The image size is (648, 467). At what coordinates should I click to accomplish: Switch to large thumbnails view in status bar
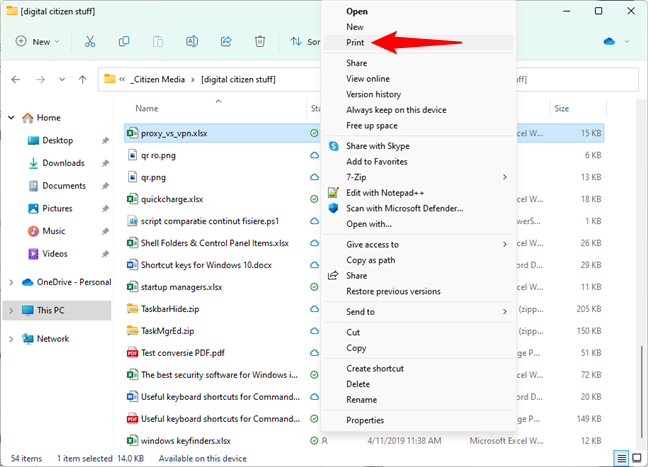coord(636,458)
